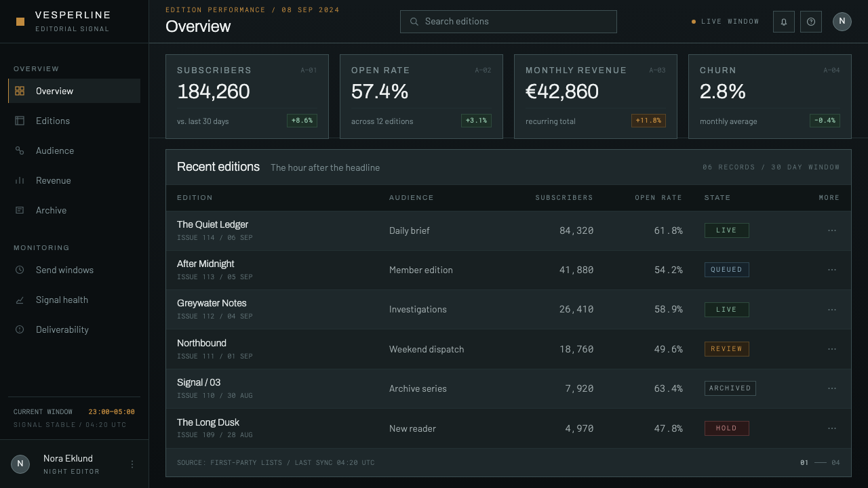Click the Revenue bar-chart icon
The width and height of the screenshot is (868, 488).
point(20,180)
